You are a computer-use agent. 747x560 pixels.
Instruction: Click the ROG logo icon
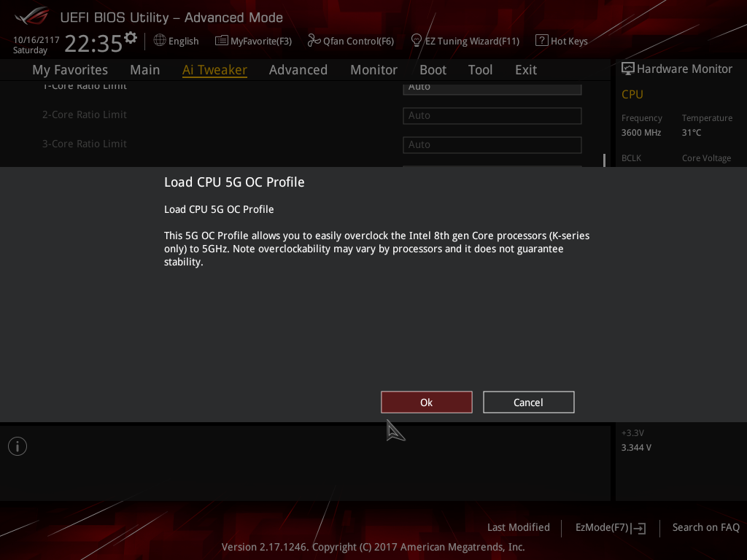(32, 17)
